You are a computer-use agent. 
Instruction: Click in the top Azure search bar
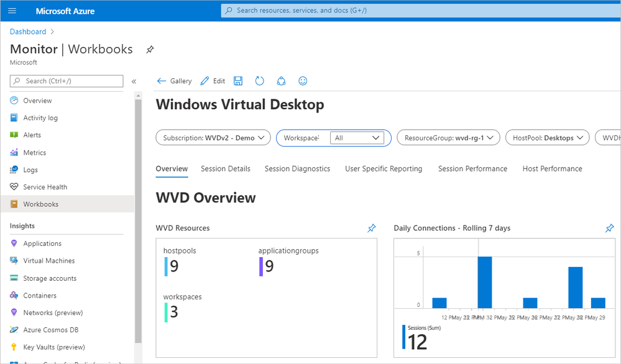click(421, 11)
